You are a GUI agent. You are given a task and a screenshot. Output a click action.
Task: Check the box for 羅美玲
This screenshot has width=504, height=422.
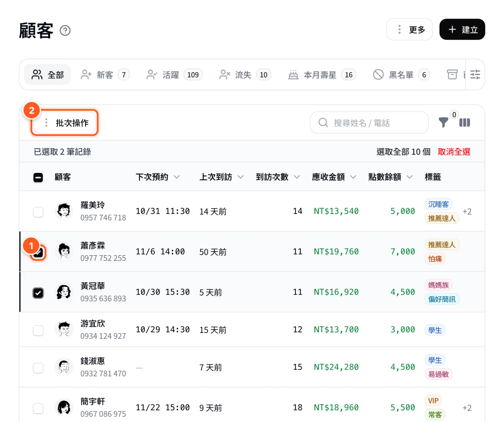click(x=38, y=212)
